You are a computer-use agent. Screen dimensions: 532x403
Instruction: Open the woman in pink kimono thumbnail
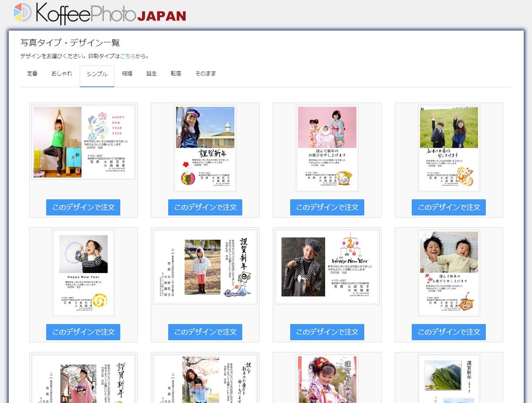point(83,379)
